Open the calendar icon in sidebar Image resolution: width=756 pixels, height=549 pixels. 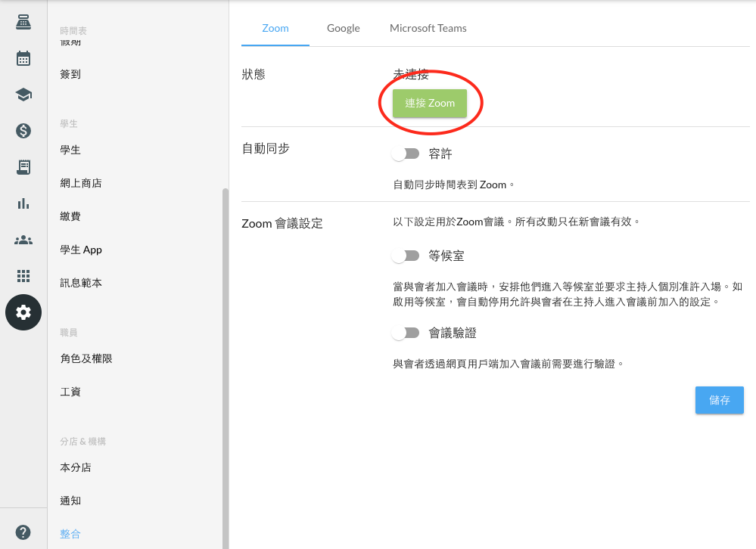(23, 58)
